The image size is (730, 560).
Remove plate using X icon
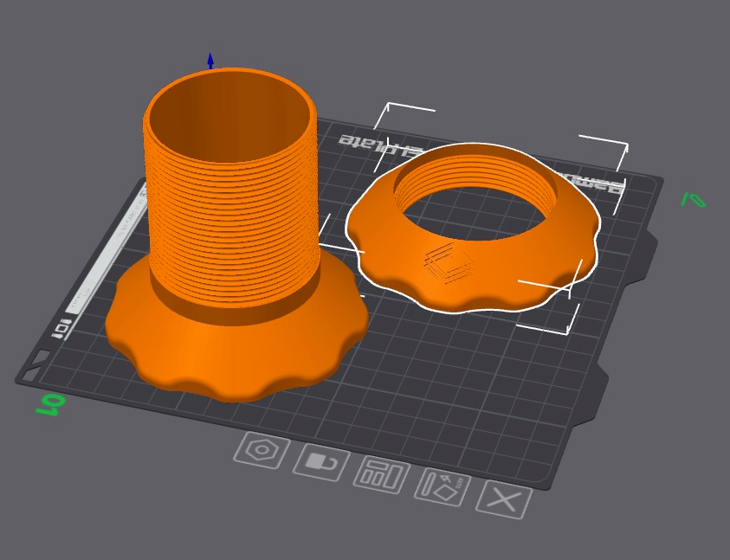[504, 500]
